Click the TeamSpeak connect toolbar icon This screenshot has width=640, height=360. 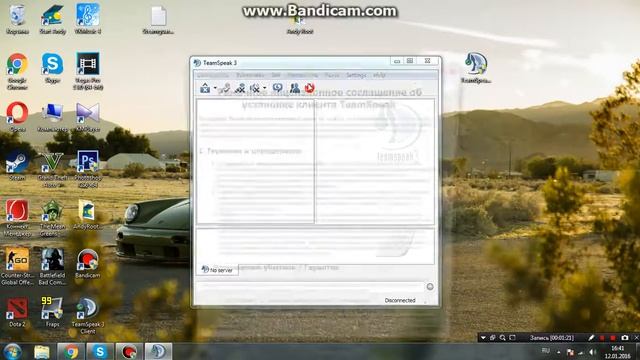pyautogui.click(x=205, y=88)
